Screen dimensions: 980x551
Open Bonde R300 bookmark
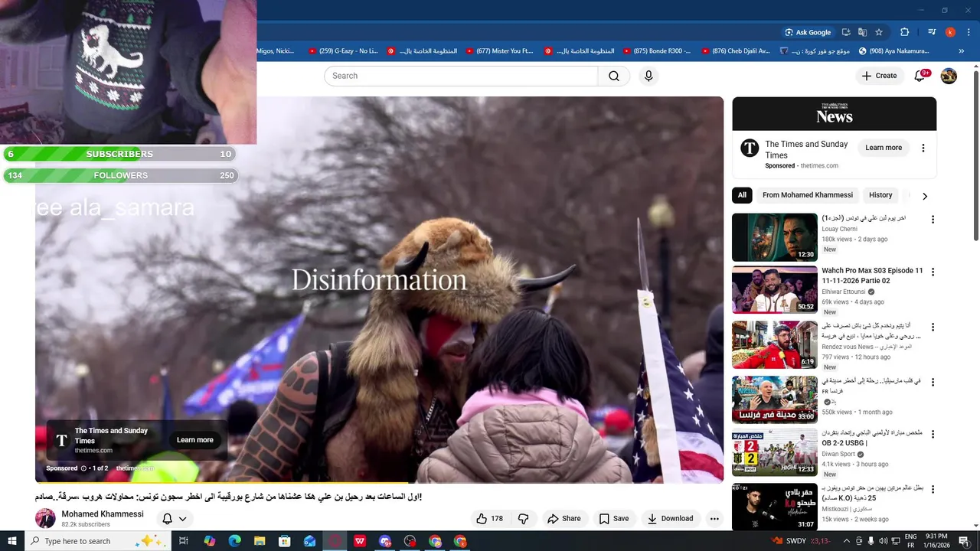[656, 51]
